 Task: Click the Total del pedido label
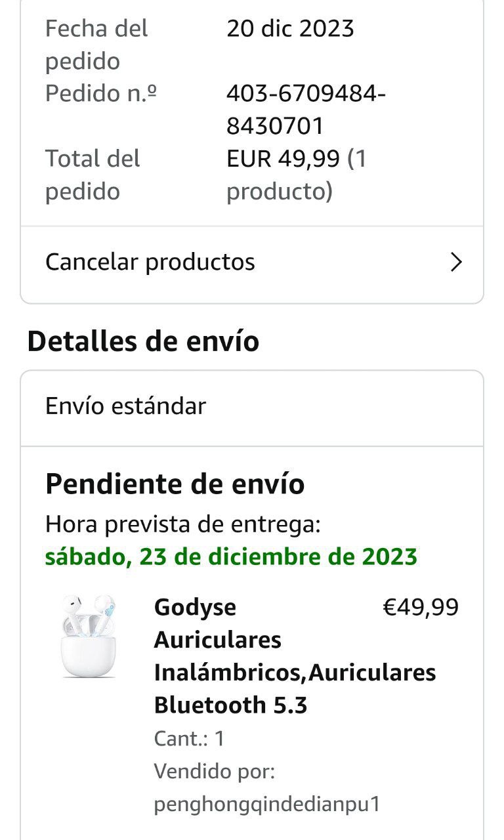point(93,175)
